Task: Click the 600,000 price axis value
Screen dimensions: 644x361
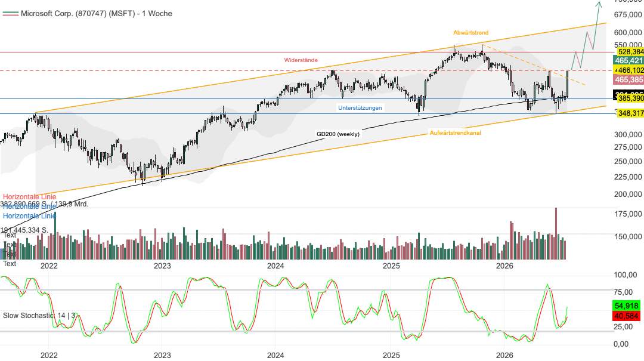Action: 628,32
